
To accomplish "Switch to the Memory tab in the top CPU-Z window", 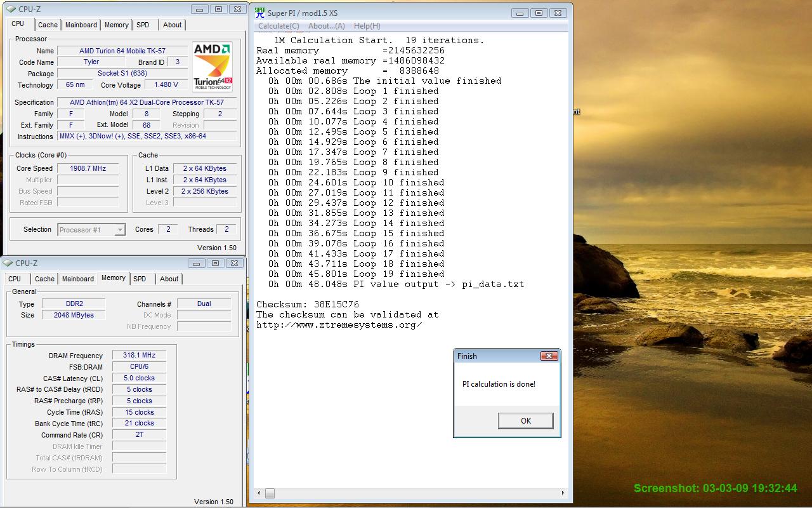I will coord(117,25).
